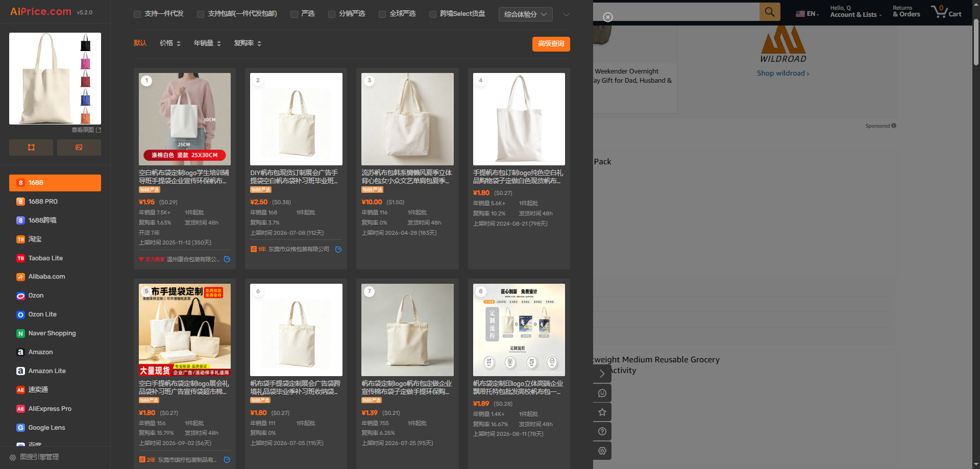Open the Shop wildroad link
The height and width of the screenshot is (469, 980).
click(783, 73)
